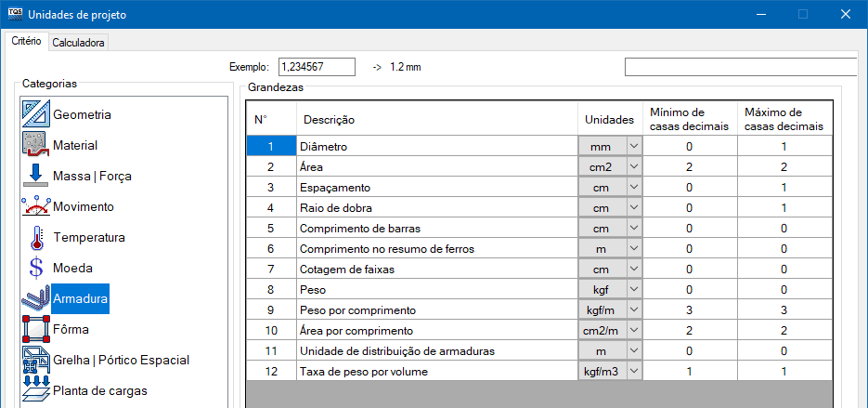Click the Planta de cargas icon
This screenshot has width=868, height=408.
point(36,389)
